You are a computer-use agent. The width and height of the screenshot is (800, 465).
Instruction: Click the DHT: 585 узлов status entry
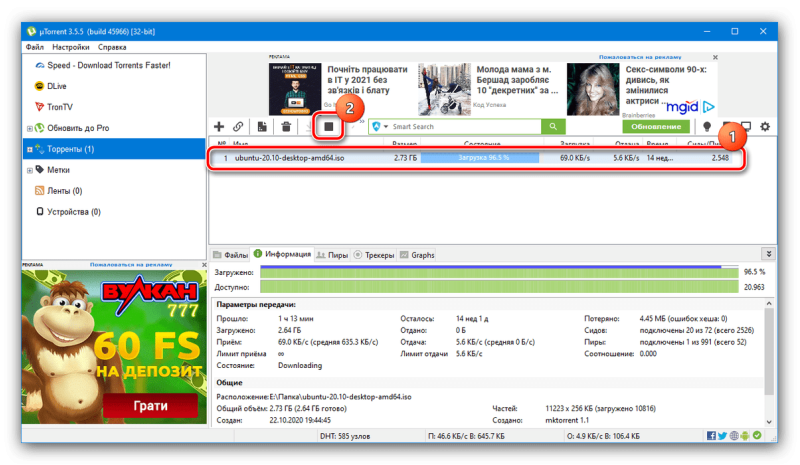(x=345, y=436)
